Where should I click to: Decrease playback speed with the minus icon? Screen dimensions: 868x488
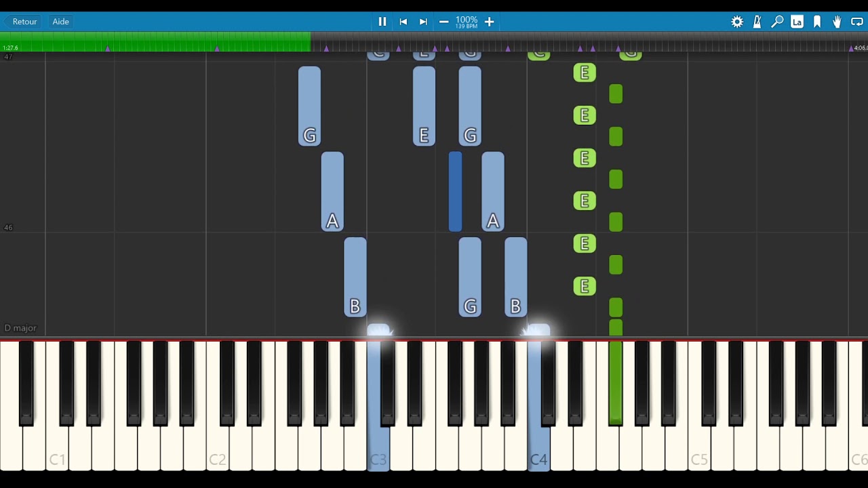coord(444,22)
